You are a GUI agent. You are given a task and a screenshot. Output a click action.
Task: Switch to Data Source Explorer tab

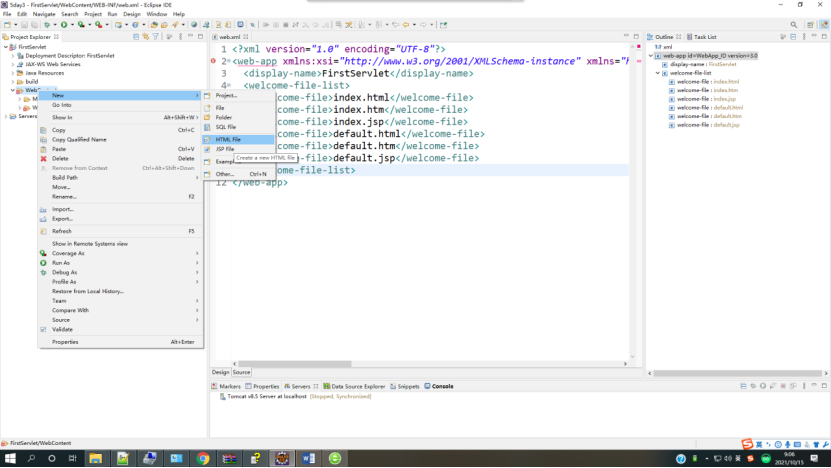point(354,386)
